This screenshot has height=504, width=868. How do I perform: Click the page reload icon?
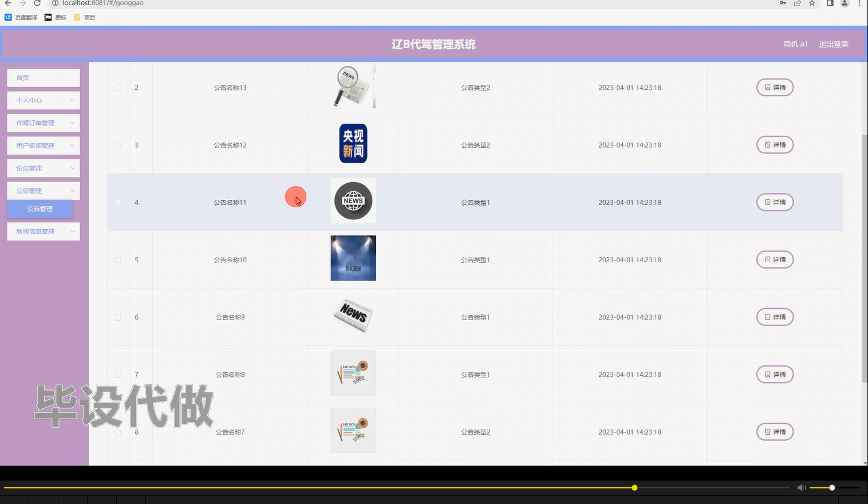37,3
